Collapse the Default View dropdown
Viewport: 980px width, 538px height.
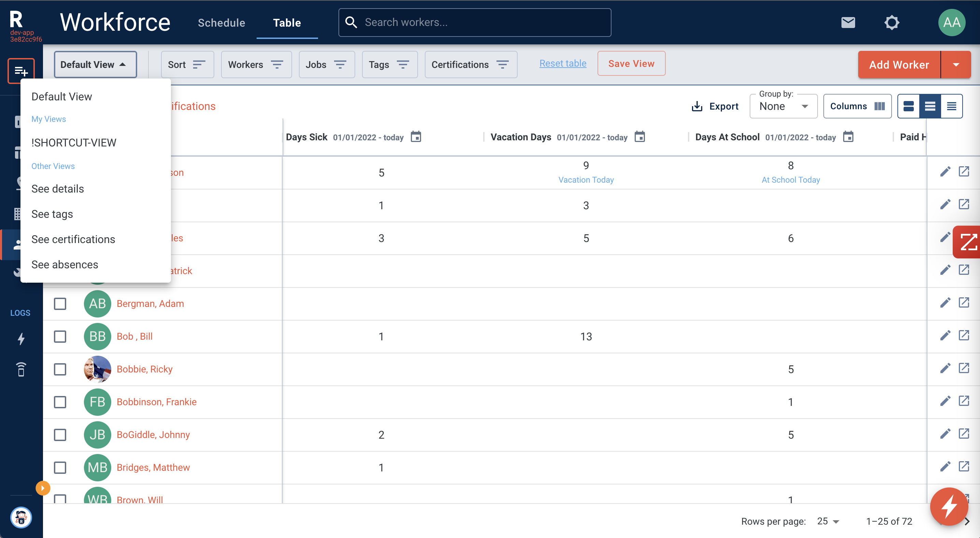[x=95, y=65]
